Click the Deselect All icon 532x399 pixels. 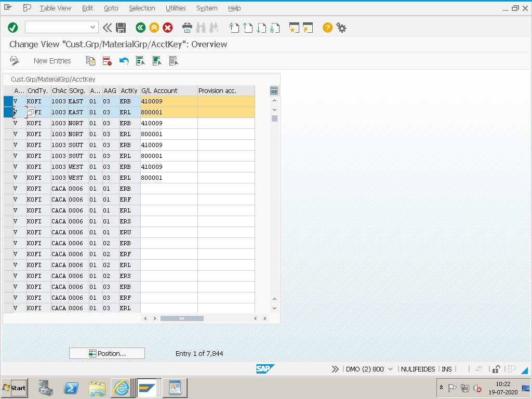click(x=174, y=61)
